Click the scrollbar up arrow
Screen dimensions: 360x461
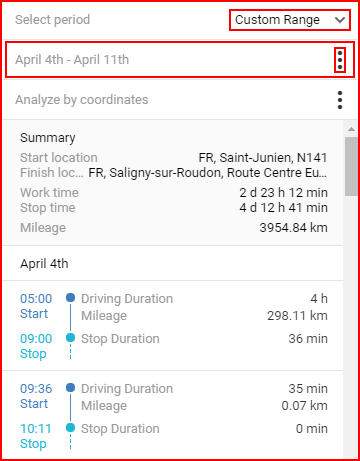coord(351,129)
